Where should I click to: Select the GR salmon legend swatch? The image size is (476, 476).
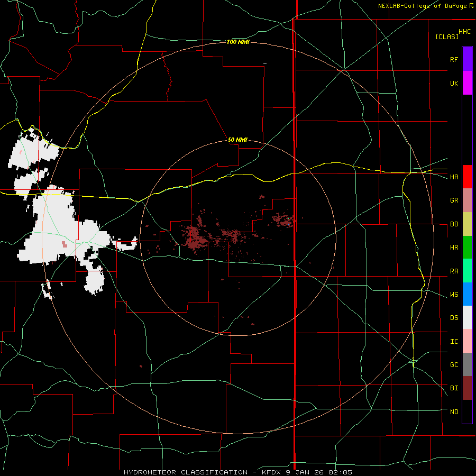tap(467, 200)
